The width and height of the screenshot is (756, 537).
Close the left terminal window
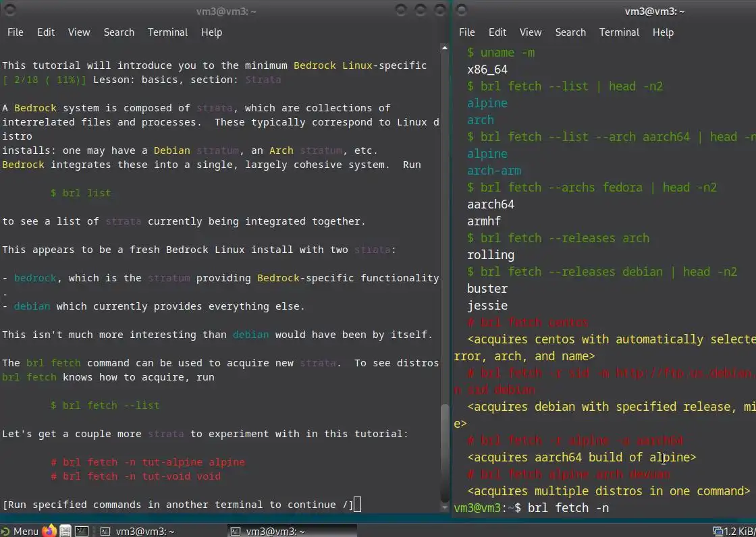coord(440,10)
